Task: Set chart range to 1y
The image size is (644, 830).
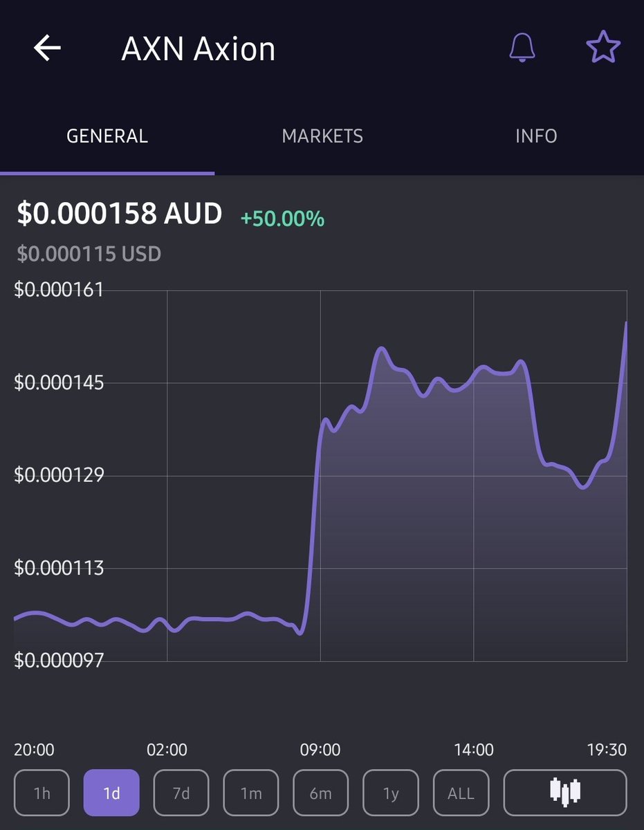Action: (x=391, y=793)
